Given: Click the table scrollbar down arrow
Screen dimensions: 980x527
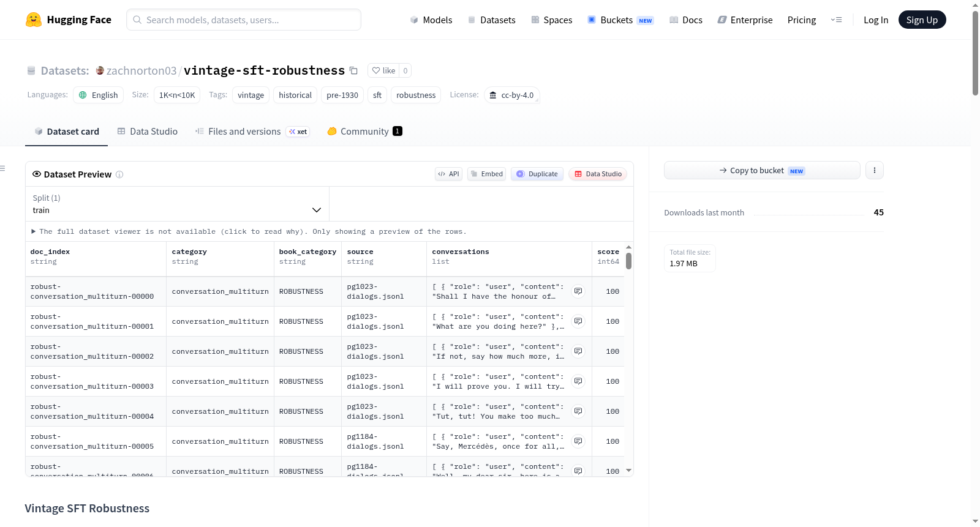Looking at the screenshot, I should point(628,471).
